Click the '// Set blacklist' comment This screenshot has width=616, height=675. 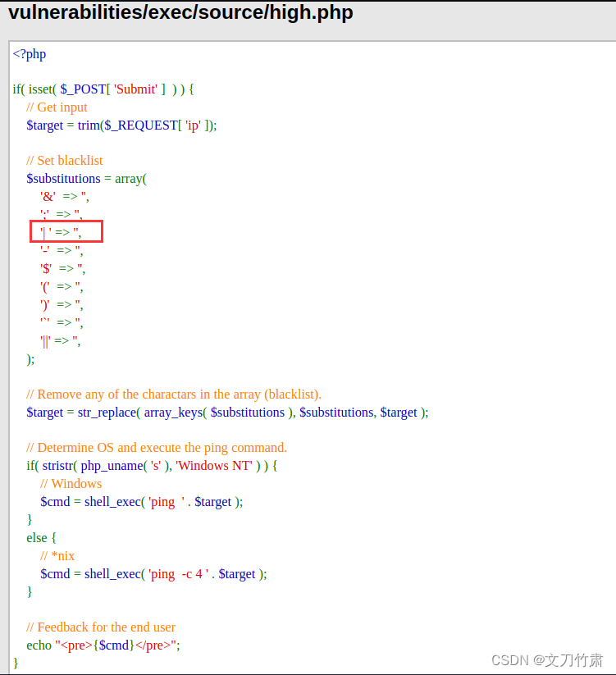(x=65, y=161)
